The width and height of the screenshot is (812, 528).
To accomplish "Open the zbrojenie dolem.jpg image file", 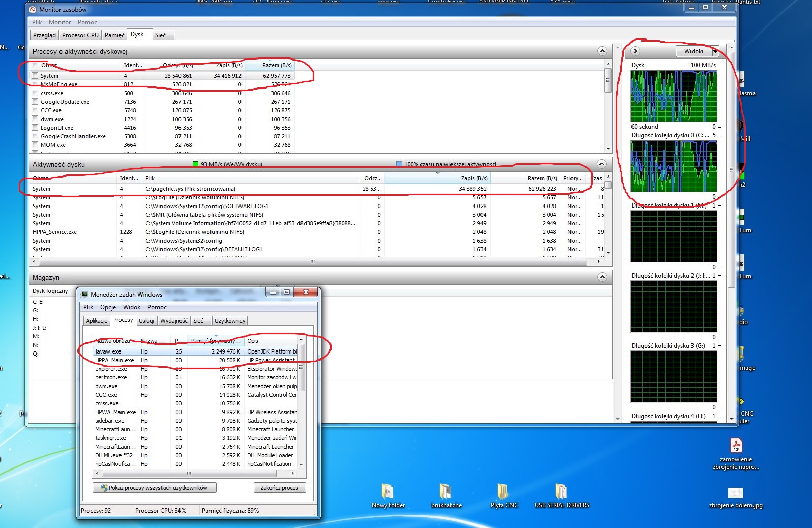I will [x=735, y=493].
